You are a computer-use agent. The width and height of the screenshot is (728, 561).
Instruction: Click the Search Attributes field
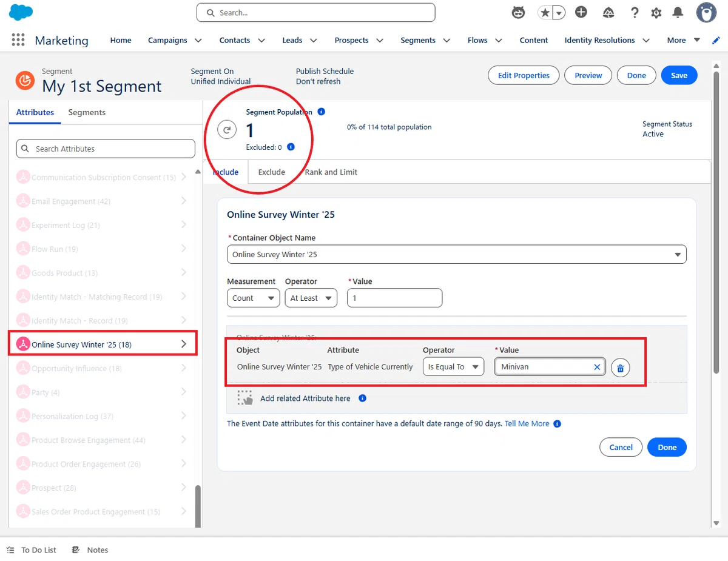click(106, 149)
